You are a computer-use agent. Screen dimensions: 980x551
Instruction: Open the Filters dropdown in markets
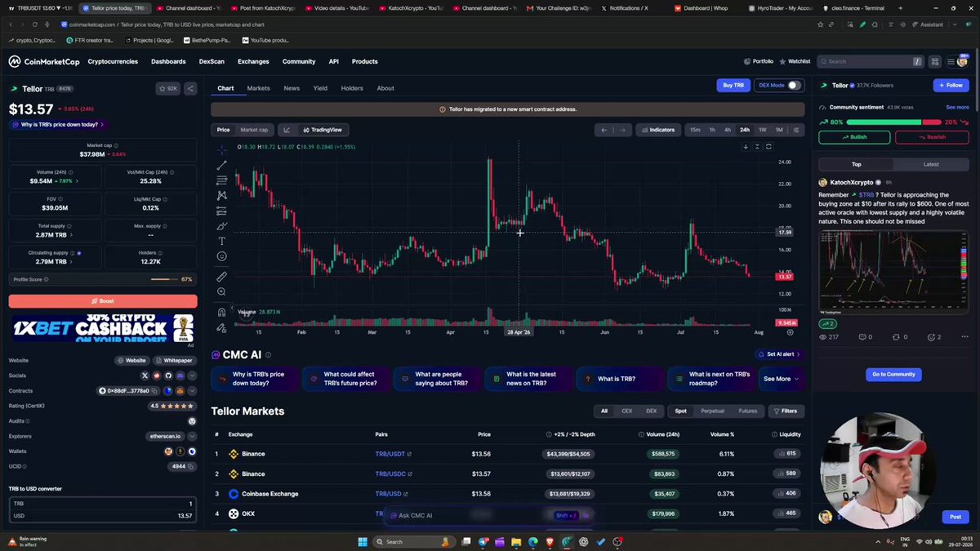pyautogui.click(x=786, y=411)
